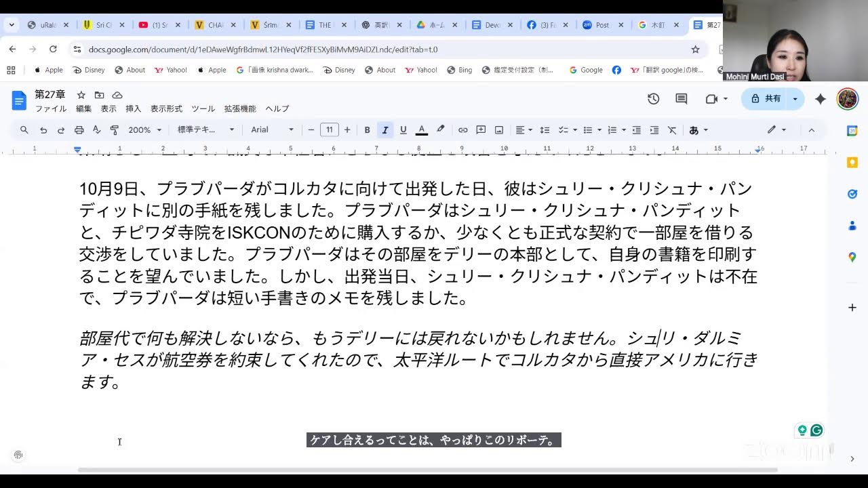
Task: Check the cloud save status
Action: pos(117,95)
